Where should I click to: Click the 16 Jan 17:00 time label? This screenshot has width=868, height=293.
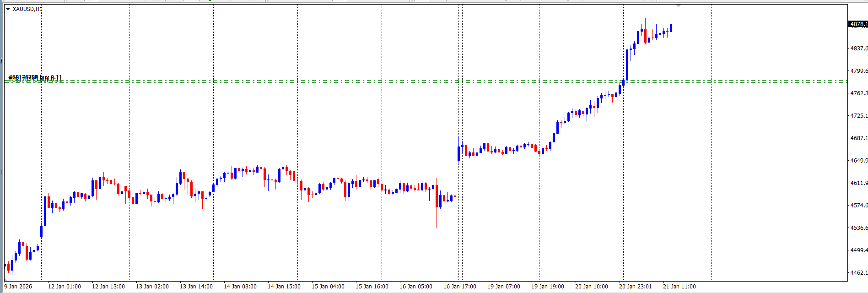pyautogui.click(x=460, y=287)
